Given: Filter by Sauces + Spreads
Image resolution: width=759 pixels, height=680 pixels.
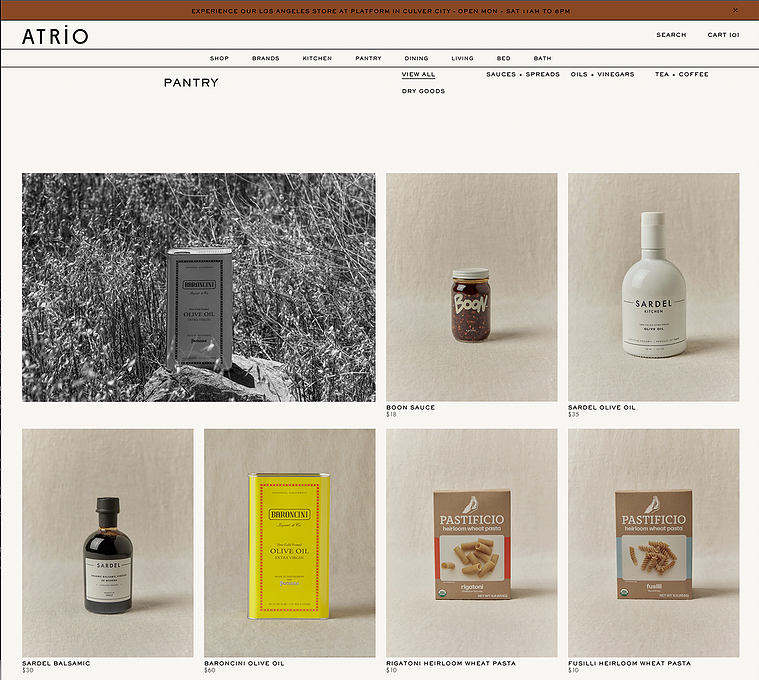Looking at the screenshot, I should click(523, 75).
